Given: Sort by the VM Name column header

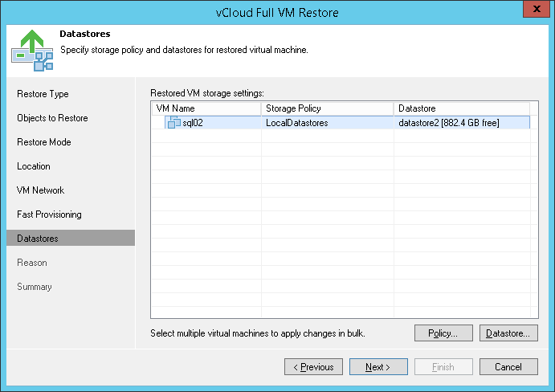Looking at the screenshot, I should pos(206,108).
